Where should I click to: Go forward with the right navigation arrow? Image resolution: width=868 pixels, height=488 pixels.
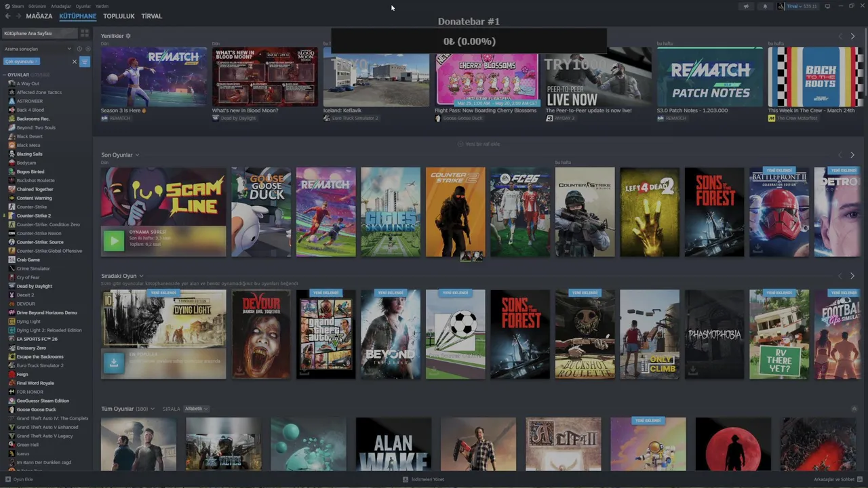pos(18,16)
